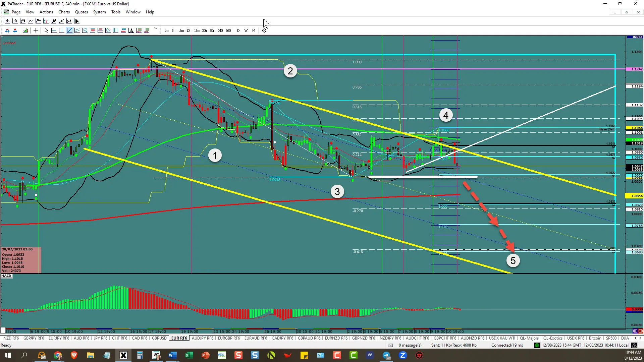Open Excel from the taskbar
This screenshot has height=362, width=644.
189,355
